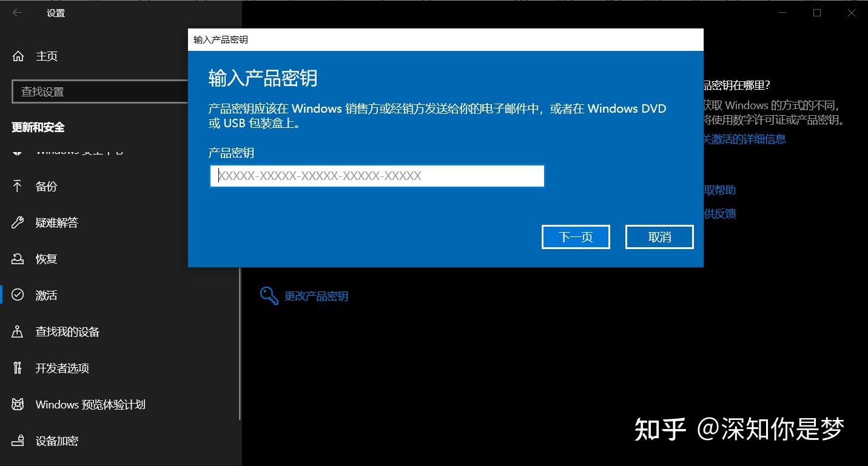Click the Developer options icon
Screen dimensions: 868x466
(18, 368)
